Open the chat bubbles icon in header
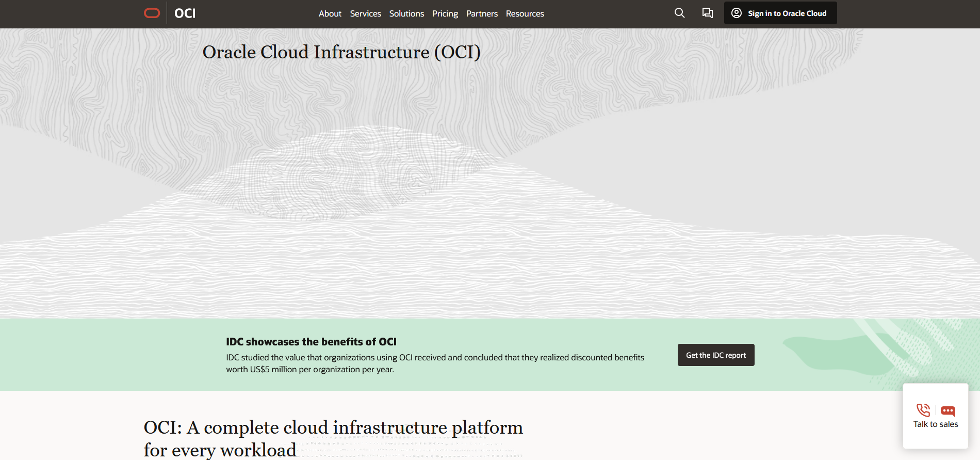The image size is (980, 460). pos(708,13)
